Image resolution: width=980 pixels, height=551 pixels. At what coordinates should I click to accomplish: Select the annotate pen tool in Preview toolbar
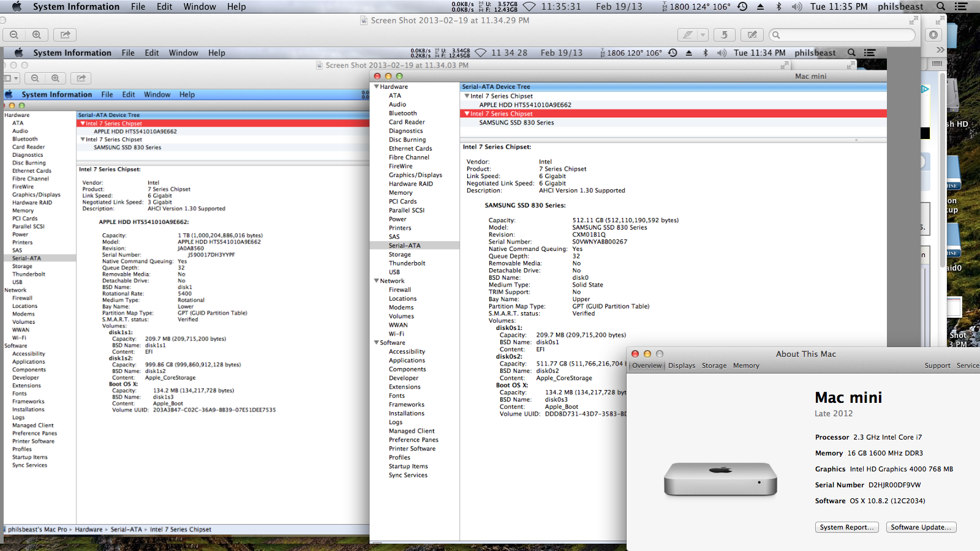[688, 35]
